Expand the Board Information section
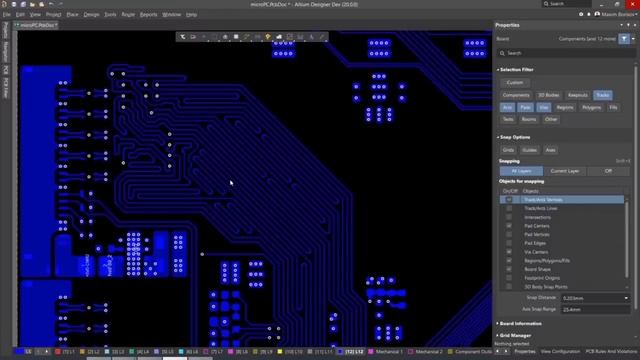640x360 pixels. click(498, 323)
